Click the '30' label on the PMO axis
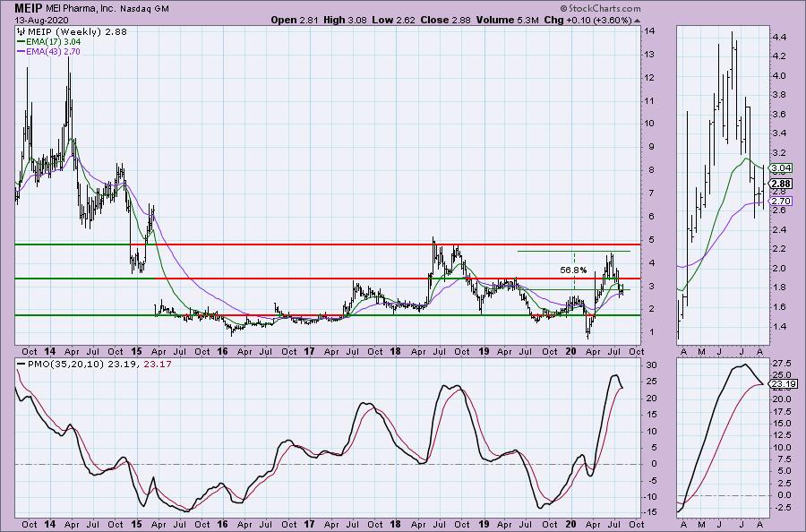 coord(651,365)
